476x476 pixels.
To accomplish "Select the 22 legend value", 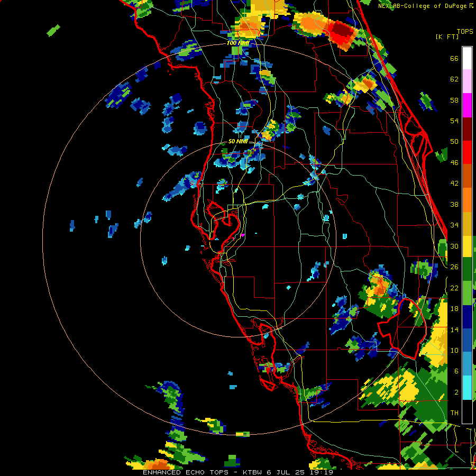I will click(x=454, y=288).
